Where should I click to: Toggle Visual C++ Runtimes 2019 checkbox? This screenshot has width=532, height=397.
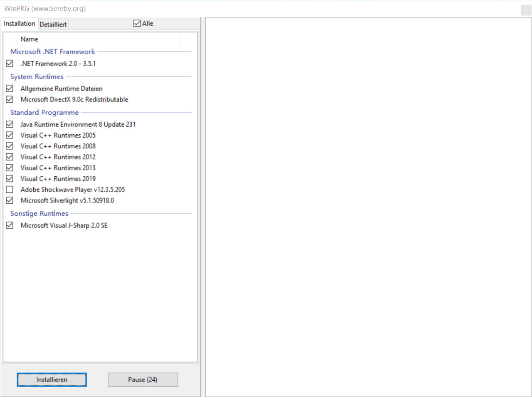coord(10,178)
